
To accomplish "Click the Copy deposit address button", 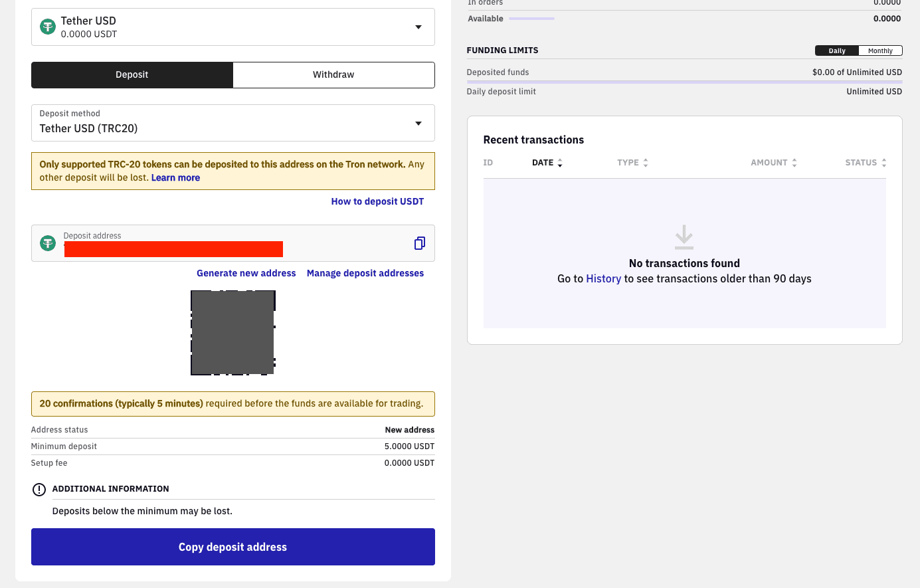I will pyautogui.click(x=233, y=547).
